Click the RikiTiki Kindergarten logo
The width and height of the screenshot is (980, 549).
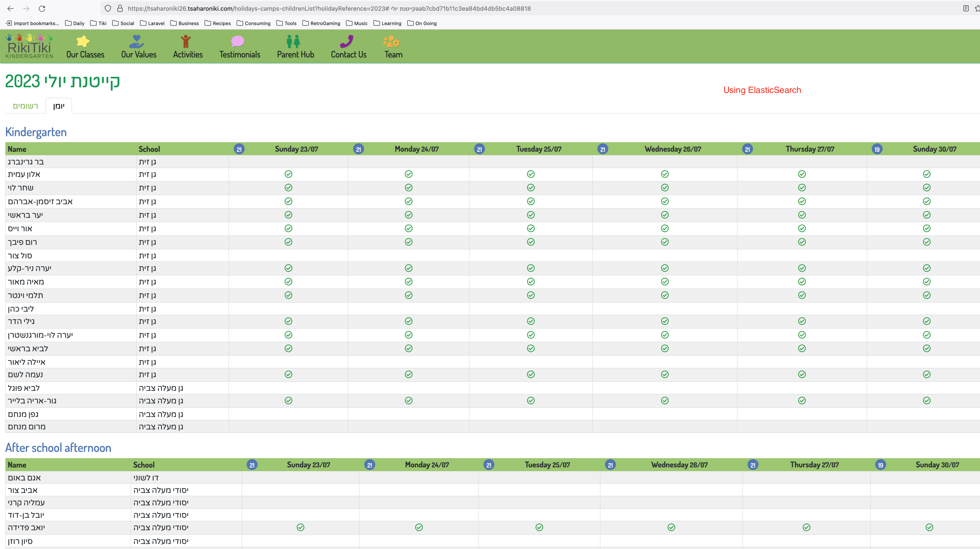(29, 46)
